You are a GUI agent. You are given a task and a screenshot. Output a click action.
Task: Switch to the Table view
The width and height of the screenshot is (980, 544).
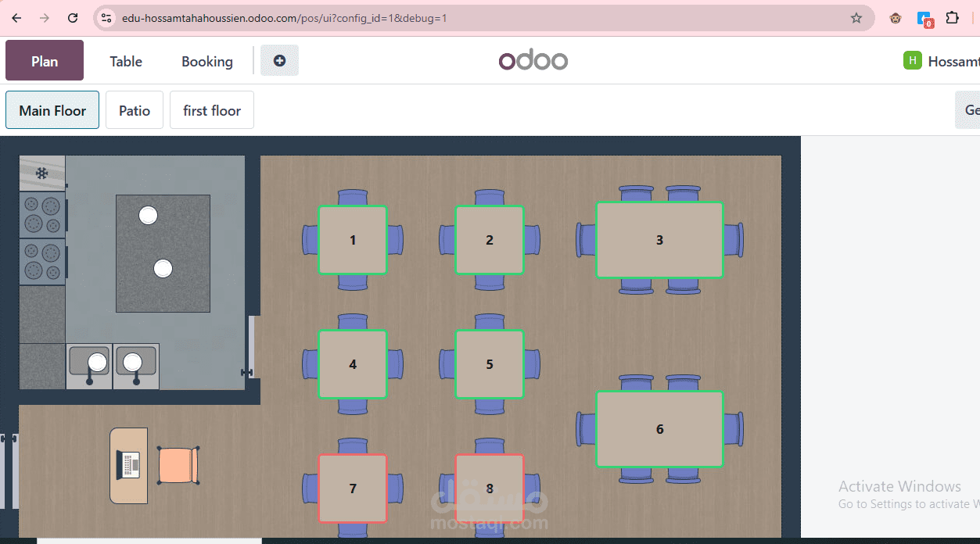point(126,61)
